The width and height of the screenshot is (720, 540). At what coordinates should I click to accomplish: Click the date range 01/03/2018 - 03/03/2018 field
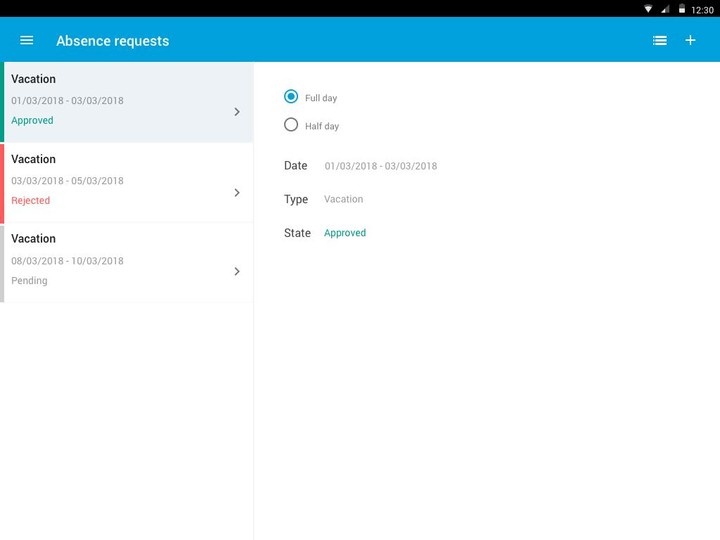tap(380, 166)
